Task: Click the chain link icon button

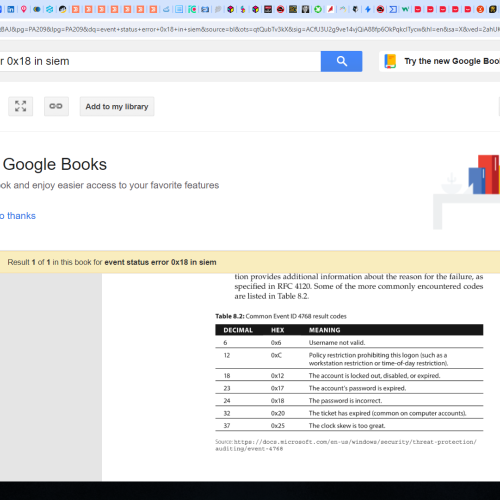Action: pyautogui.click(x=56, y=106)
